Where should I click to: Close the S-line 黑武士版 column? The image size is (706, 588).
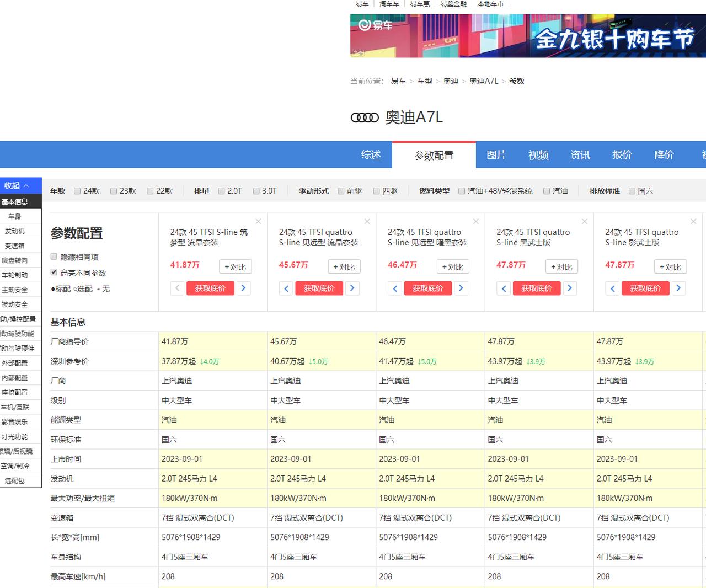pyautogui.click(x=585, y=222)
